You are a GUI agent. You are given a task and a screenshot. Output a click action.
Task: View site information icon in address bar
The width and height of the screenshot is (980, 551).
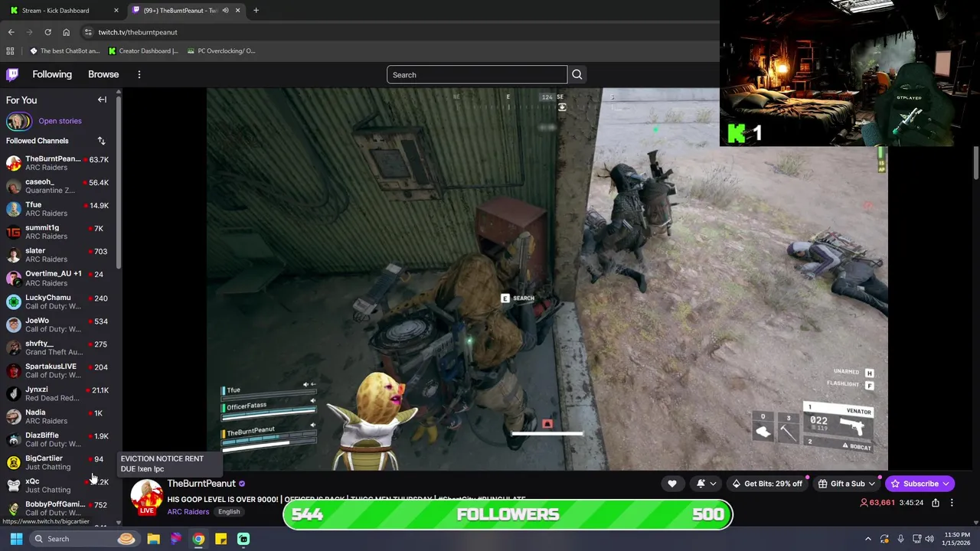pos(88,32)
